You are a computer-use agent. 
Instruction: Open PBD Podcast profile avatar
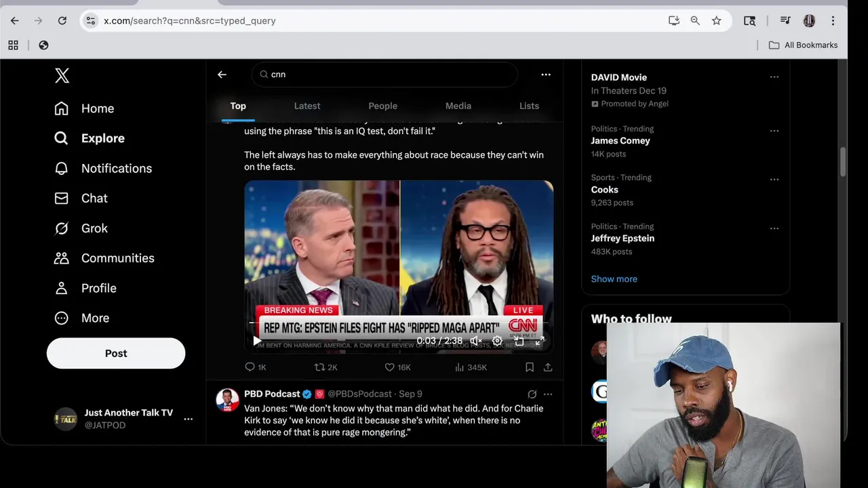point(227,400)
